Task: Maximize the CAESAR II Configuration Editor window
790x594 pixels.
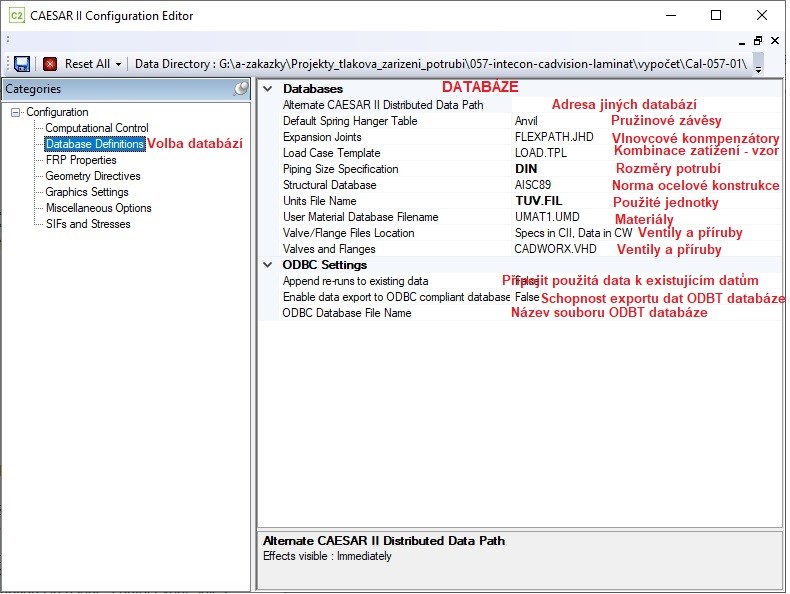Action: (x=716, y=16)
